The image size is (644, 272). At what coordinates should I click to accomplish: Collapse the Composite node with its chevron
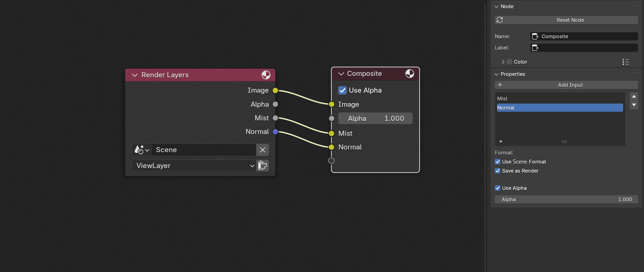pos(341,74)
